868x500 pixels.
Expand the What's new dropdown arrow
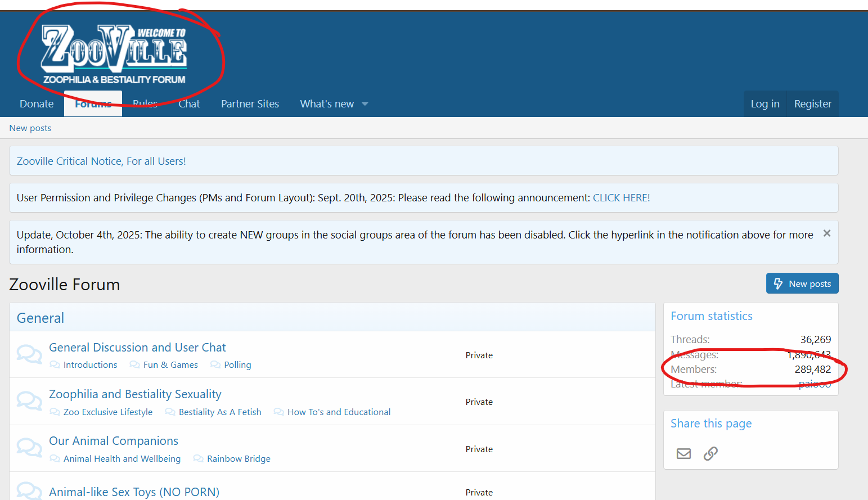365,104
